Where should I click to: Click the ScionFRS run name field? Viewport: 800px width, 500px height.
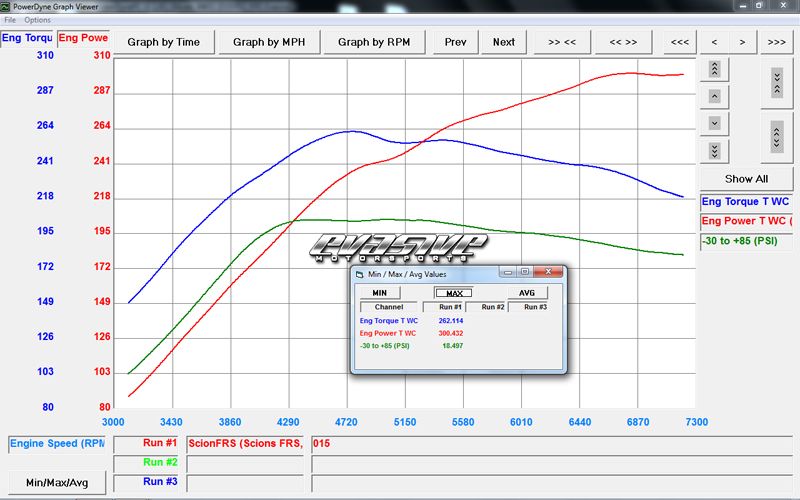tap(245, 444)
